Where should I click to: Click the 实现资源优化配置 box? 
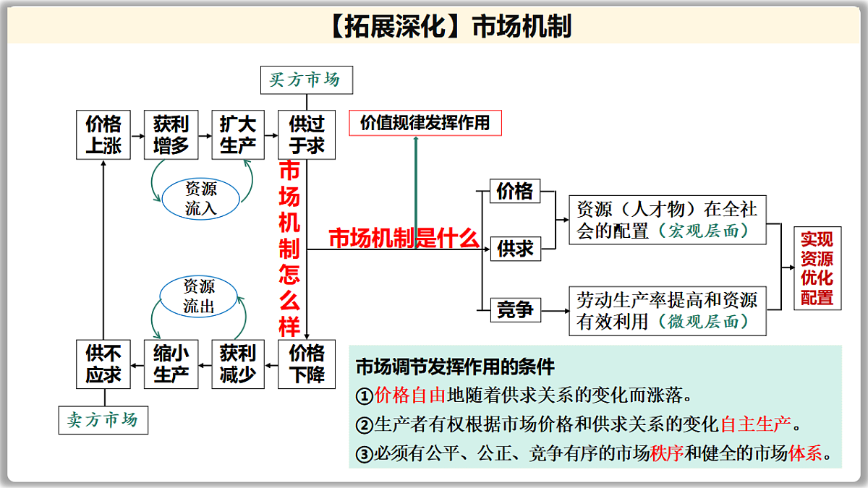click(817, 268)
